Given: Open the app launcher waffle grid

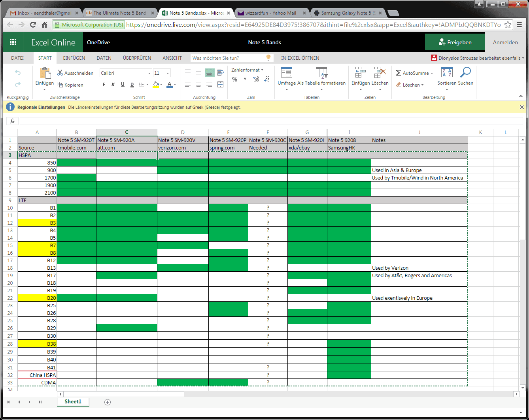Looking at the screenshot, I should coord(13,42).
